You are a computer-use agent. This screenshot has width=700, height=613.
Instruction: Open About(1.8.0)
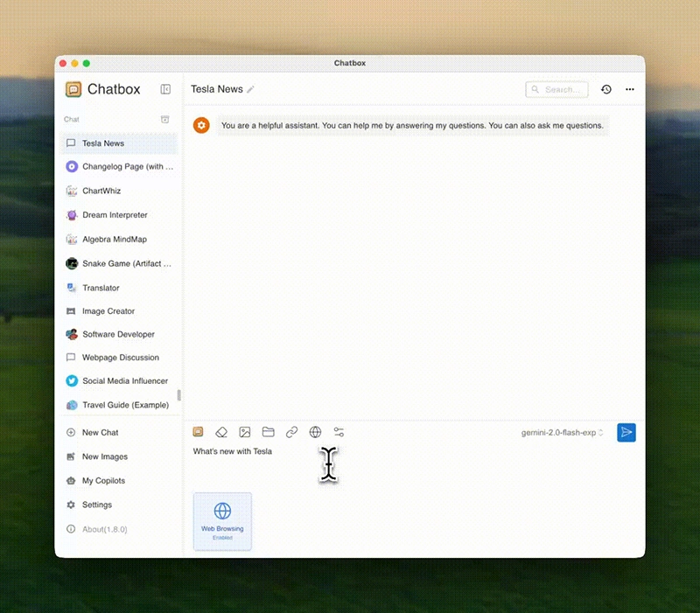[x=119, y=529]
